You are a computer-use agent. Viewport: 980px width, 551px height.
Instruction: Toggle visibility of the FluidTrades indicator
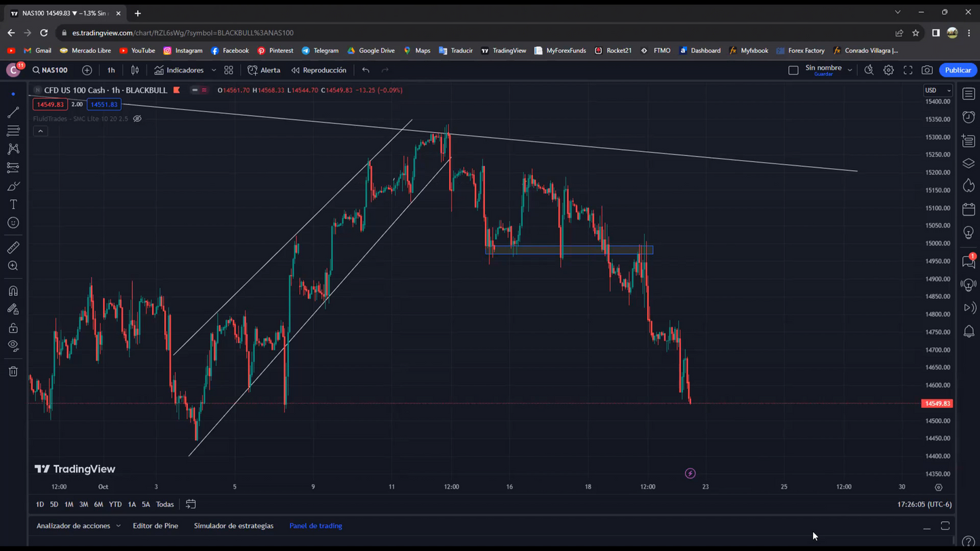(138, 119)
